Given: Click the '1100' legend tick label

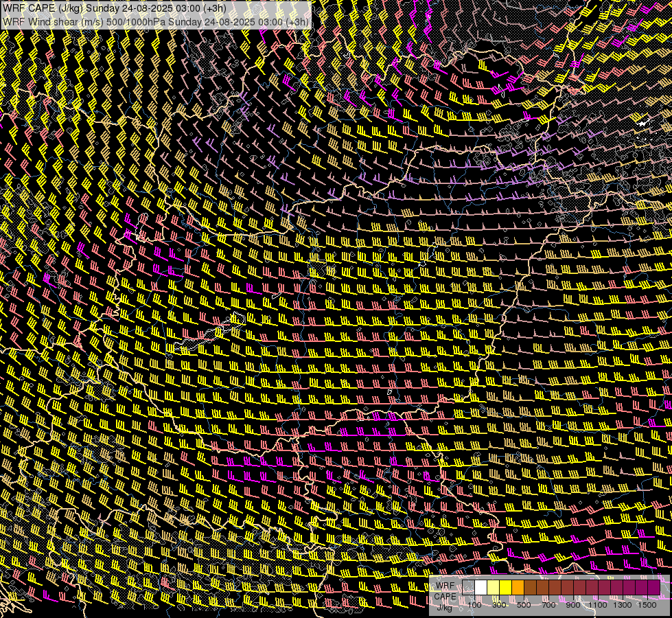Looking at the screenshot, I should (x=597, y=605).
